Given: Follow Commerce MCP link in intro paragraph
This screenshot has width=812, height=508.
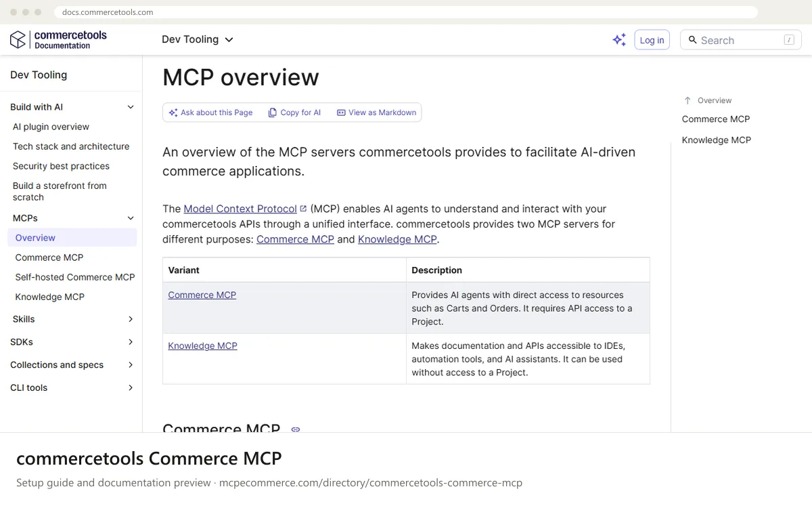Looking at the screenshot, I should pos(295,239).
